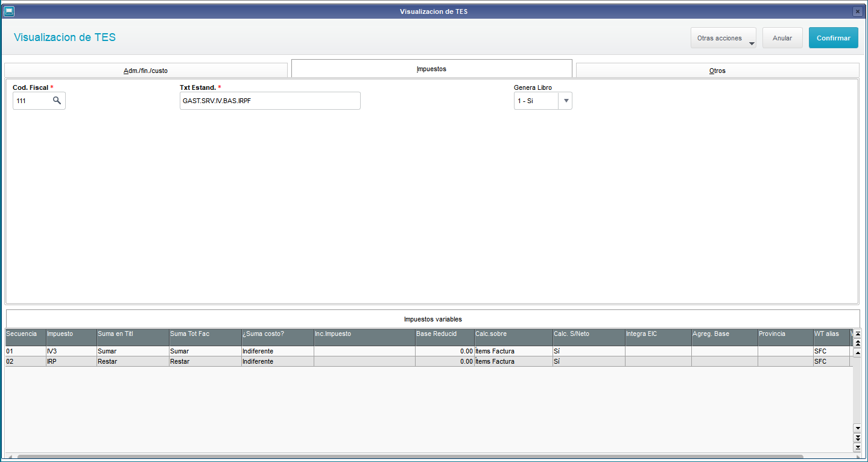
Task: Click the Provincia column header
Action: pyautogui.click(x=785, y=337)
